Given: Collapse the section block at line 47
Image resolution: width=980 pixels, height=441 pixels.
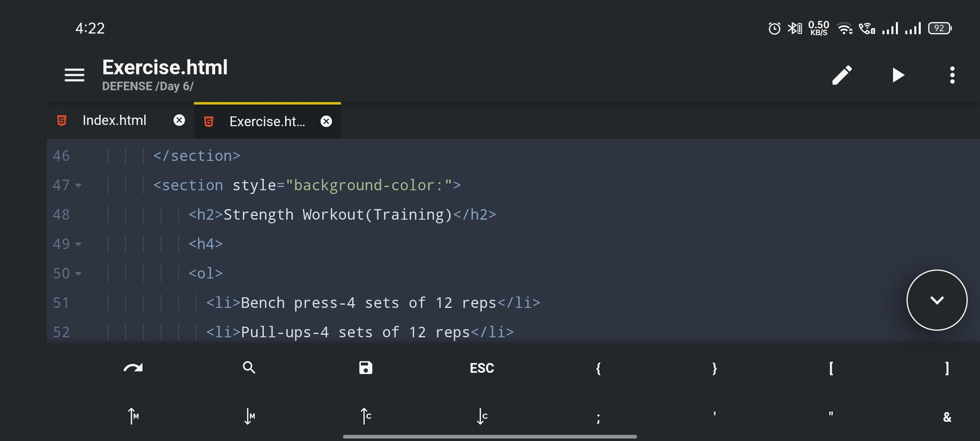Looking at the screenshot, I should coord(78,186).
